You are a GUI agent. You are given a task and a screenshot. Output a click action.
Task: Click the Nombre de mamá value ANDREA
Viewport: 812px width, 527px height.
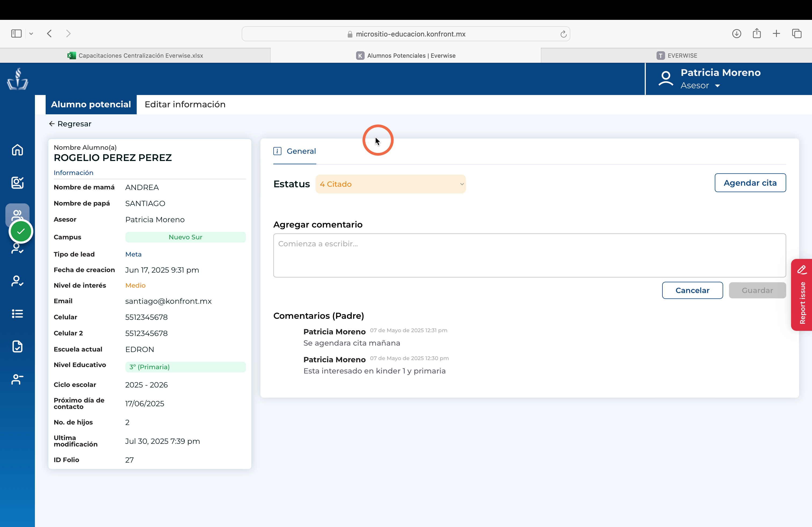[x=142, y=188]
